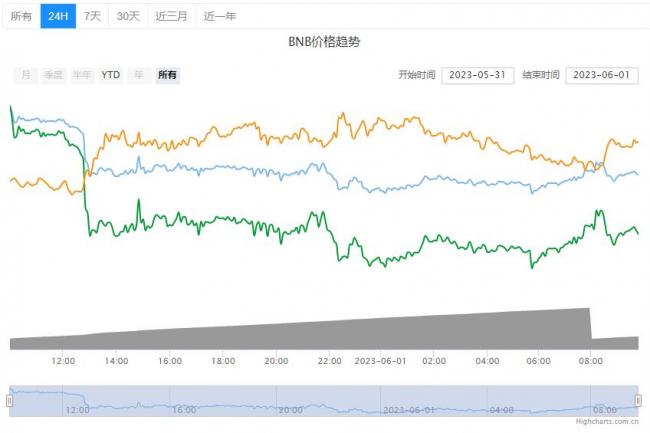Screen dimensions: 650x433
Task: Switch to the 30天 tab
Action: coord(128,16)
